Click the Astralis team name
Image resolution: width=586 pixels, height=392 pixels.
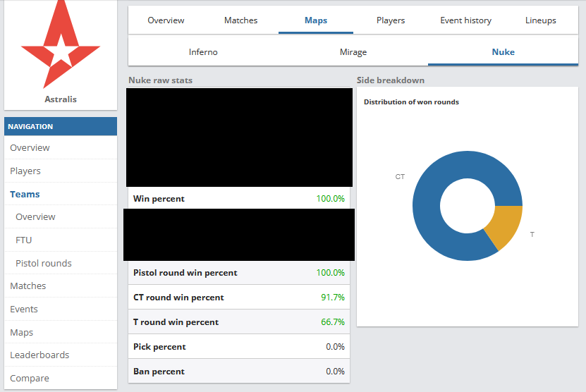(x=61, y=99)
